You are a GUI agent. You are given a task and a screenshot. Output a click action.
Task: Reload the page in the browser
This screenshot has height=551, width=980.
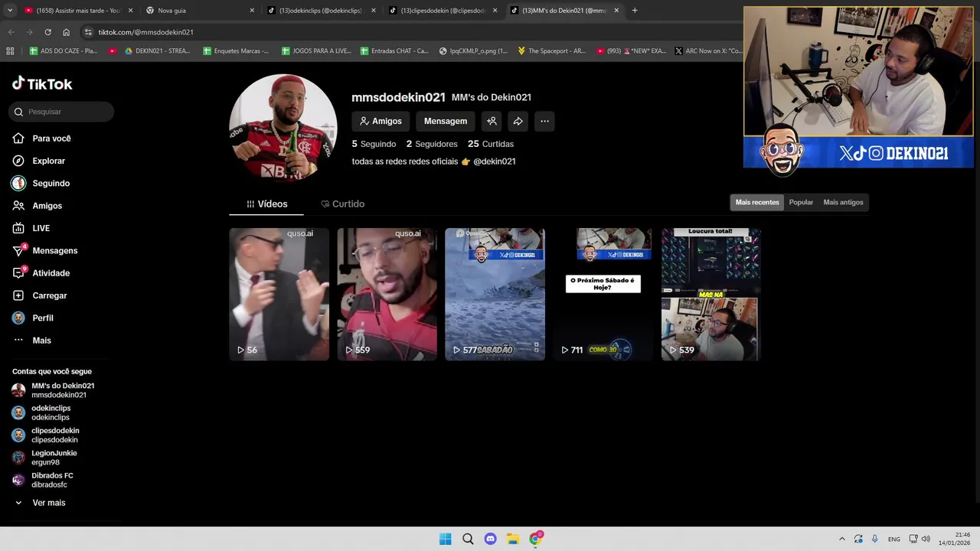(x=47, y=32)
